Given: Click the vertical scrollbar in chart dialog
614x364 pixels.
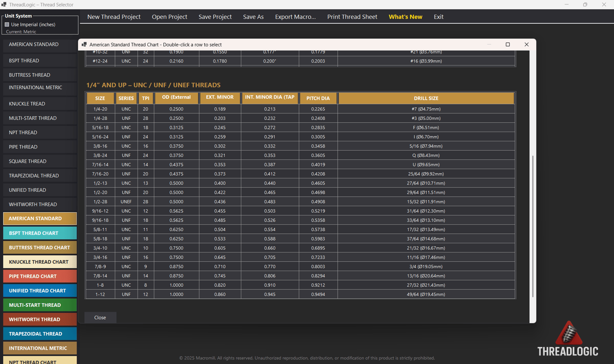Looking at the screenshot, I should 533,226.
